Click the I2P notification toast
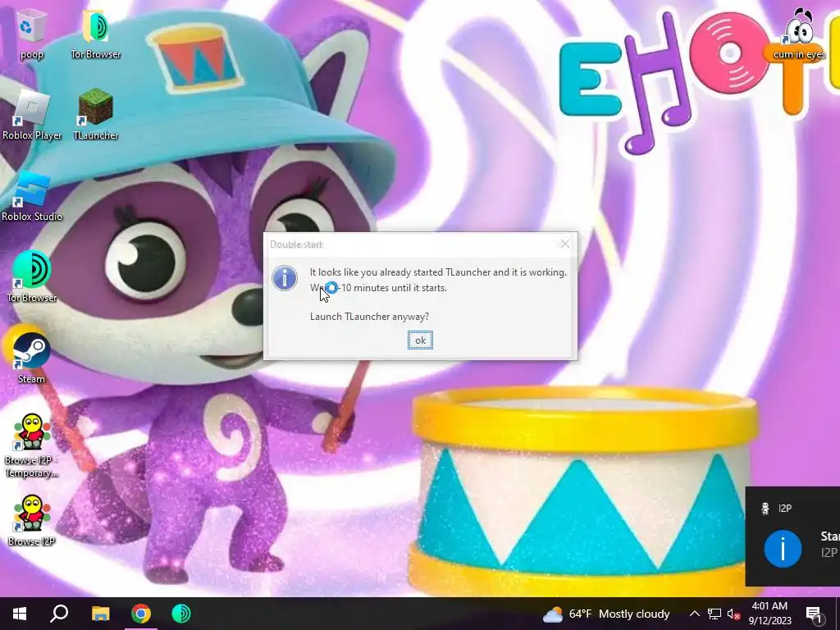This screenshot has height=630, width=840. [x=793, y=536]
